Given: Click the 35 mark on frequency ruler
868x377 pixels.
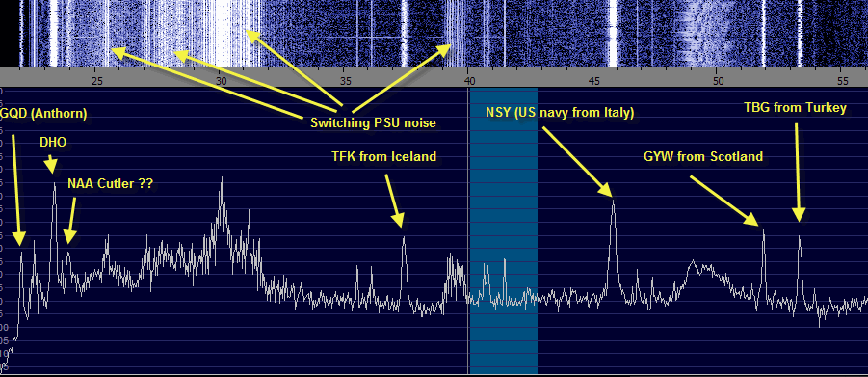Looking at the screenshot, I should [344, 81].
